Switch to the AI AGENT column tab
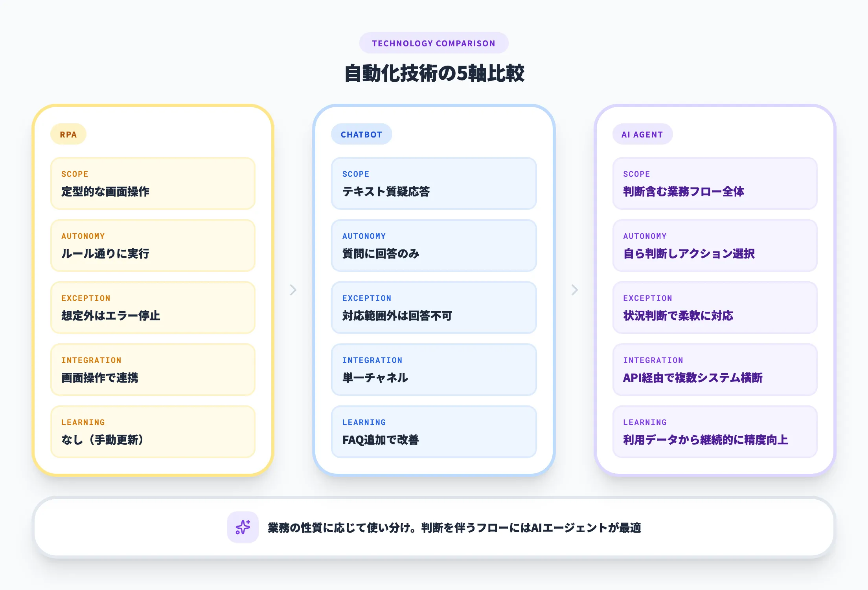 [x=642, y=134]
